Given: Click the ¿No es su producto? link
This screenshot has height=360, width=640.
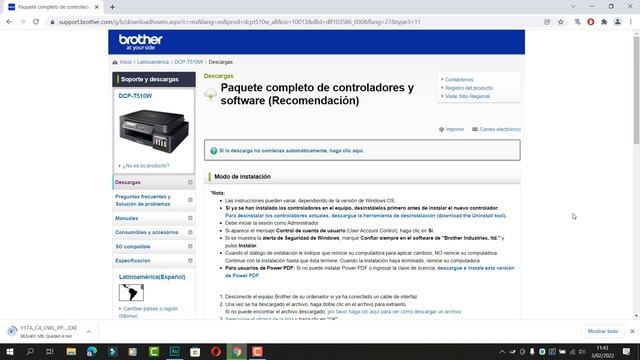Looking at the screenshot, I should coord(146,166).
